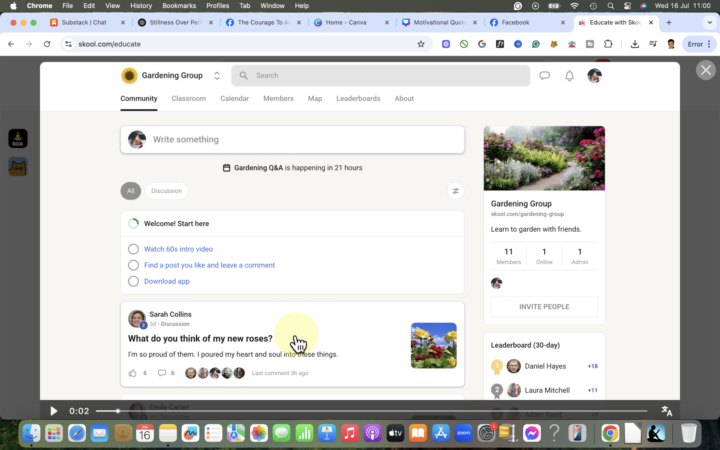Click the garden cover image
This screenshot has width=720, height=450.
(x=544, y=158)
